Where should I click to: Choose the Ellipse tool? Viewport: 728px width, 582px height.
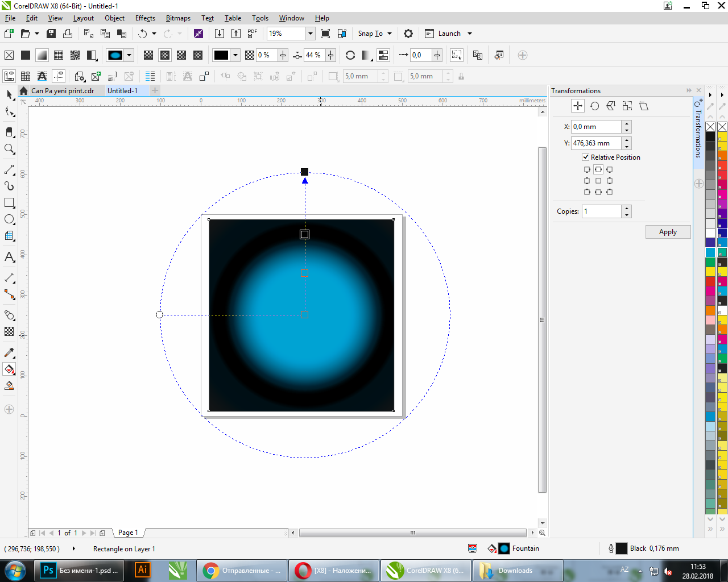(9, 219)
